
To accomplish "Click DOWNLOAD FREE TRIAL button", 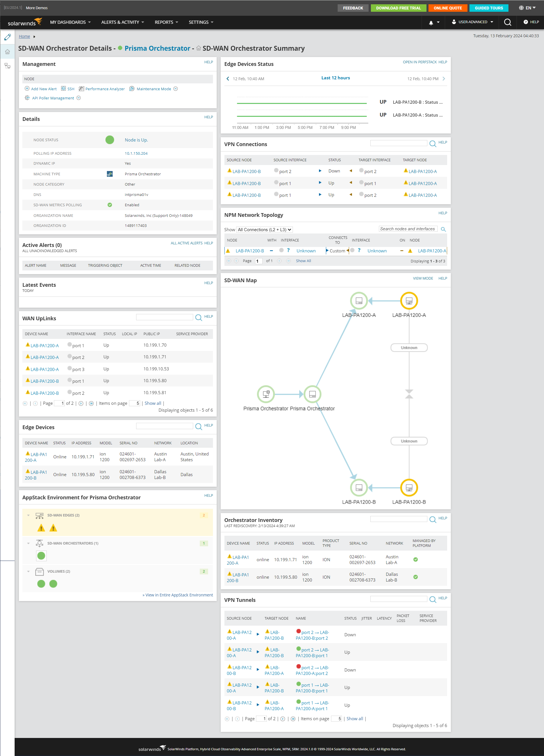I will [x=398, y=8].
